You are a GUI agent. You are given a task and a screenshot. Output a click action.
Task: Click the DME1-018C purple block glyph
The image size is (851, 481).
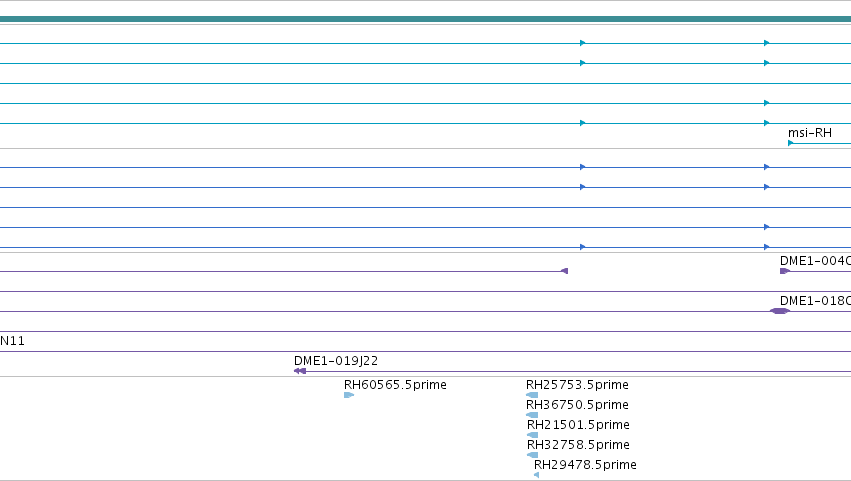780,311
